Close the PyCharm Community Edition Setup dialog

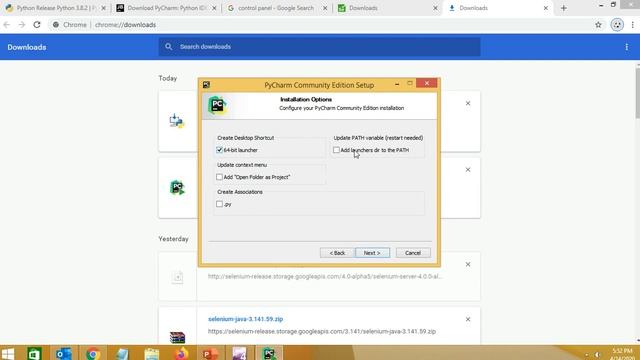click(427, 83)
